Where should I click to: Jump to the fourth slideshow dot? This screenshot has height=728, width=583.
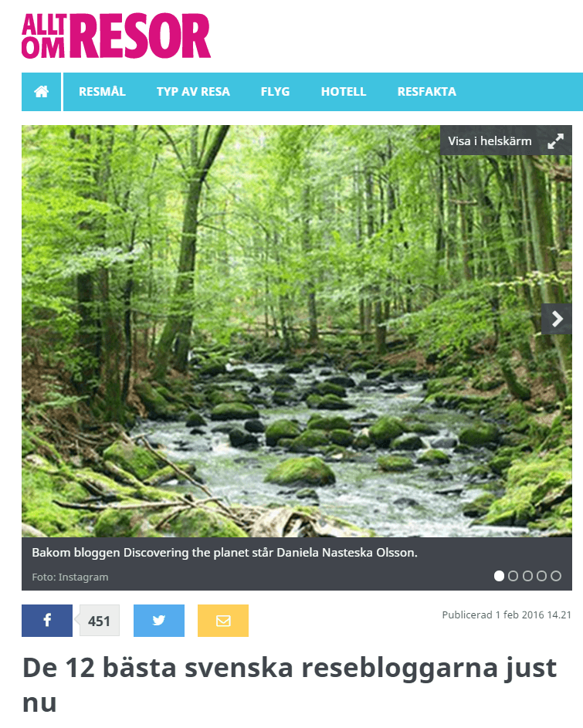pos(541,576)
